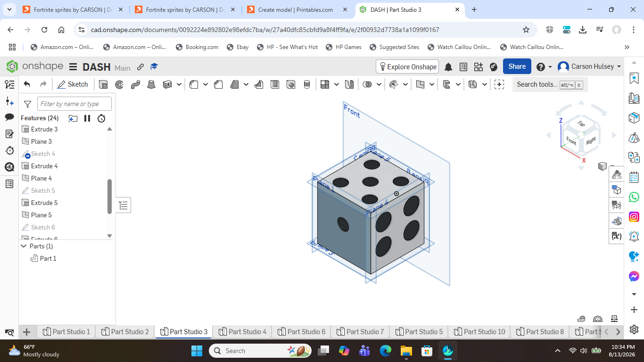Collapse the Parts (1) list
Viewport: 644px width, 362px height.
24,246
